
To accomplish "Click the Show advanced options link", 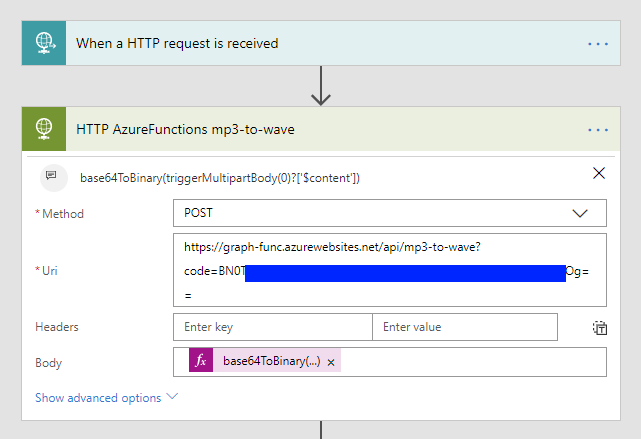I will 98,398.
